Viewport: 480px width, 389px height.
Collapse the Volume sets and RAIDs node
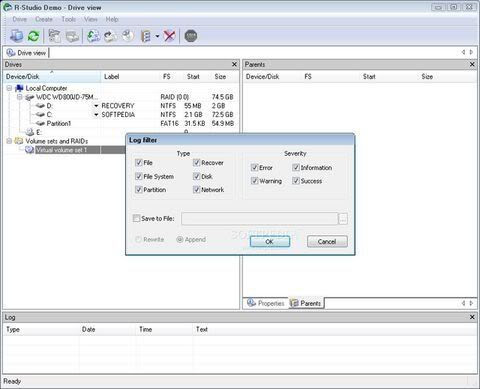pyautogui.click(x=9, y=141)
